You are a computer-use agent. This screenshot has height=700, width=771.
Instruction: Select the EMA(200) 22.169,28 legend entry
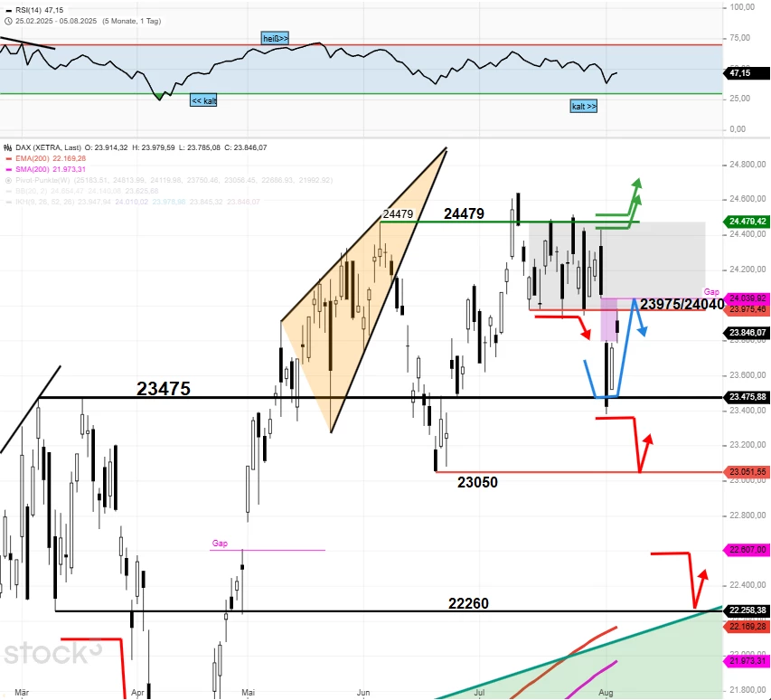[x=51, y=158]
